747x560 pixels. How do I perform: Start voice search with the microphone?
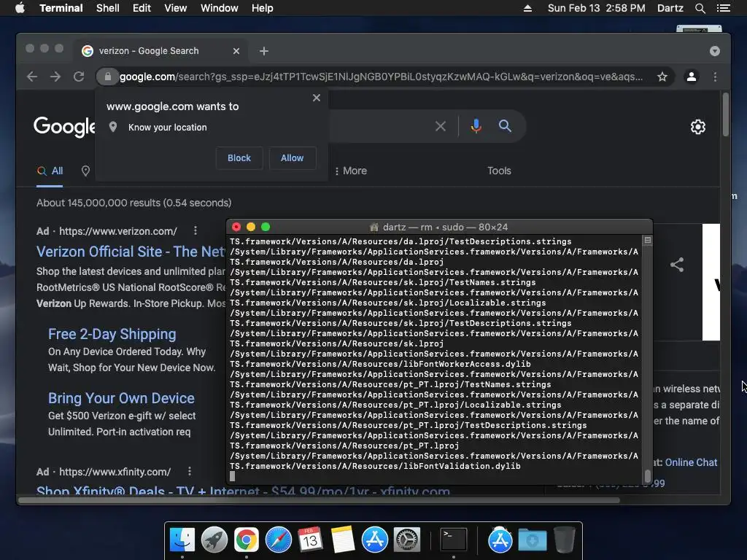[x=476, y=126]
